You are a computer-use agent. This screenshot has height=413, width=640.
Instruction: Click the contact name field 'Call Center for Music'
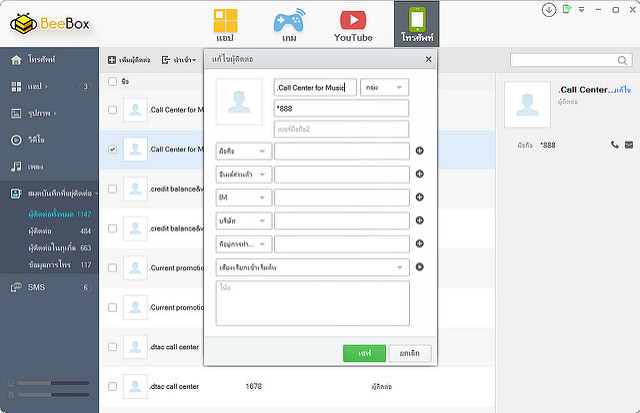[315, 87]
